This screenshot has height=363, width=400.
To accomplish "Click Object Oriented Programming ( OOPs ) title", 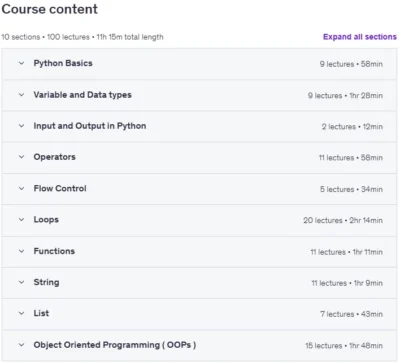I will click(115, 345).
